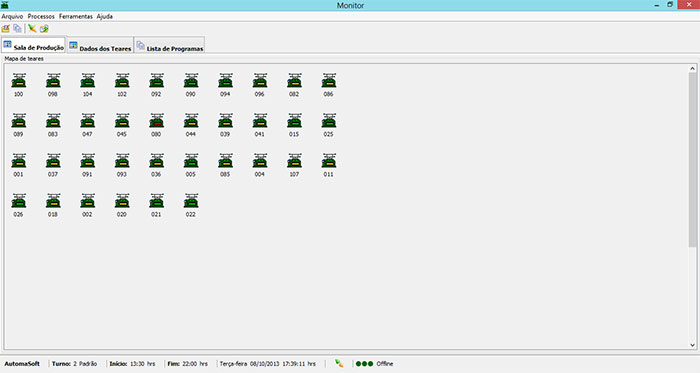Select loom 015 icon

point(294,121)
